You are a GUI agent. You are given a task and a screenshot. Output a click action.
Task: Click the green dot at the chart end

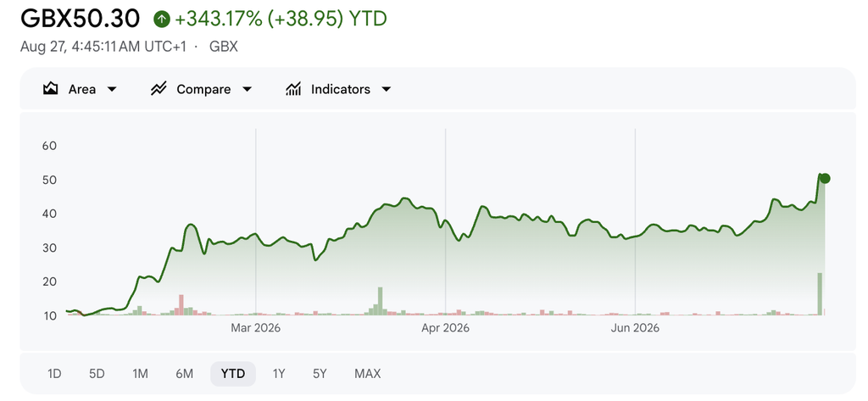click(825, 178)
